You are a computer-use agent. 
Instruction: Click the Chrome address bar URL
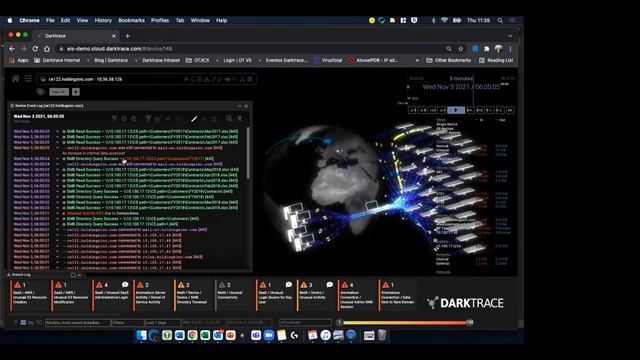(120, 49)
